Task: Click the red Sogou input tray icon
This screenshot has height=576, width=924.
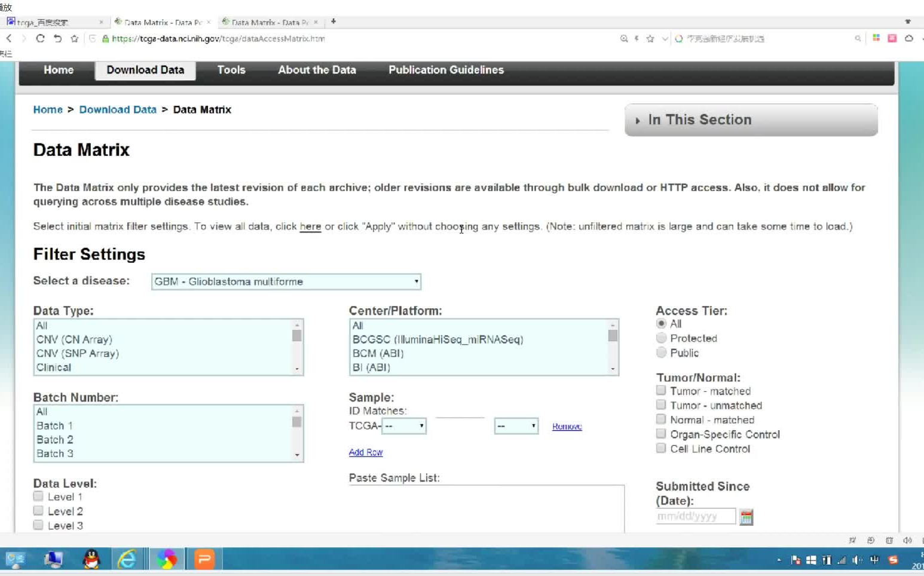Action: click(x=893, y=560)
